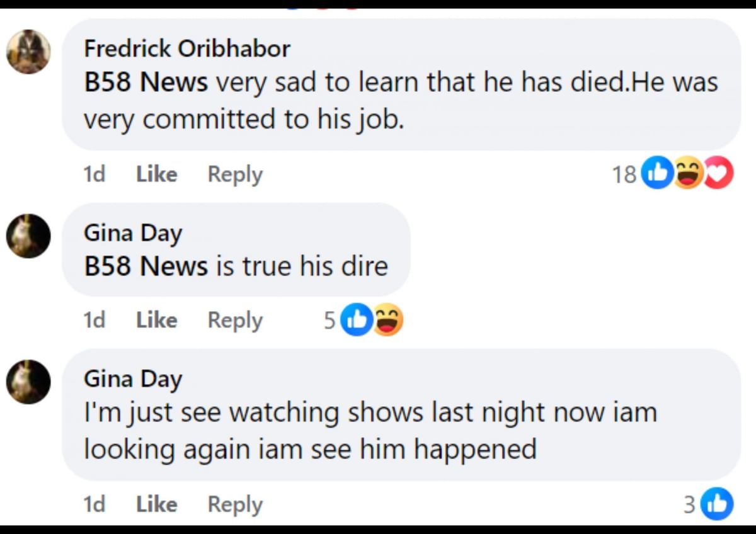Click the thumbs up icon on Gina's first comment
Screen dimensions: 756x534
[356, 320]
